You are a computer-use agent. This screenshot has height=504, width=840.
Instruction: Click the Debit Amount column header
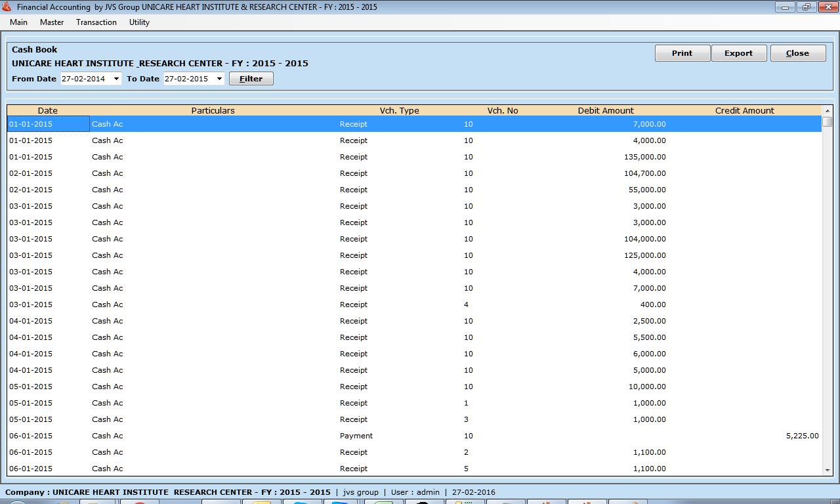coord(606,110)
